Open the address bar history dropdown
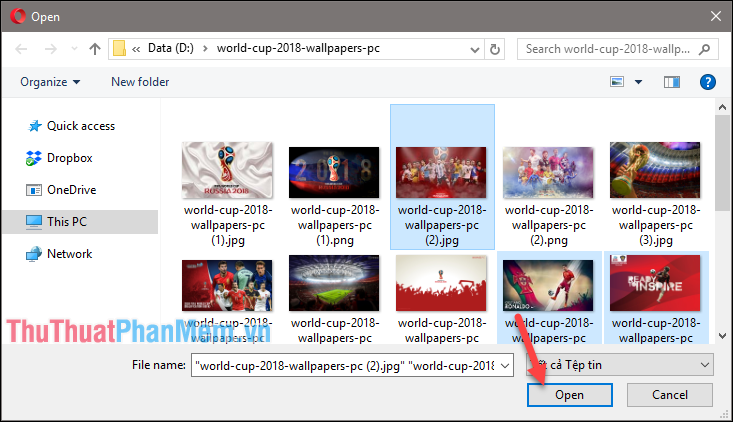This screenshot has width=733, height=422. (474, 49)
